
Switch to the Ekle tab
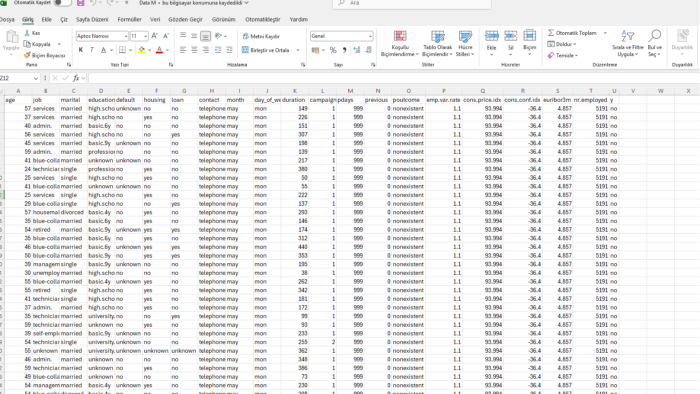click(x=46, y=20)
